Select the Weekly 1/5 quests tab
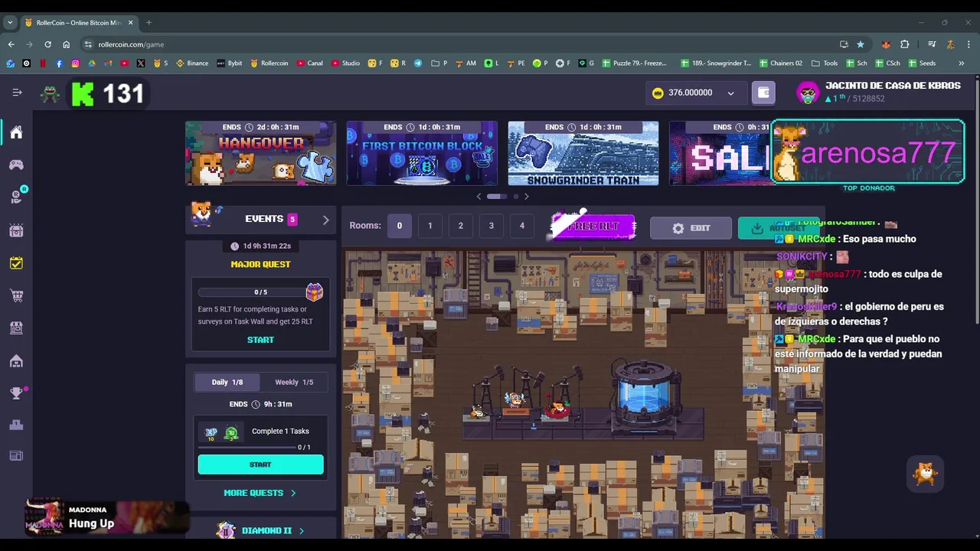980x551 pixels. [294, 382]
